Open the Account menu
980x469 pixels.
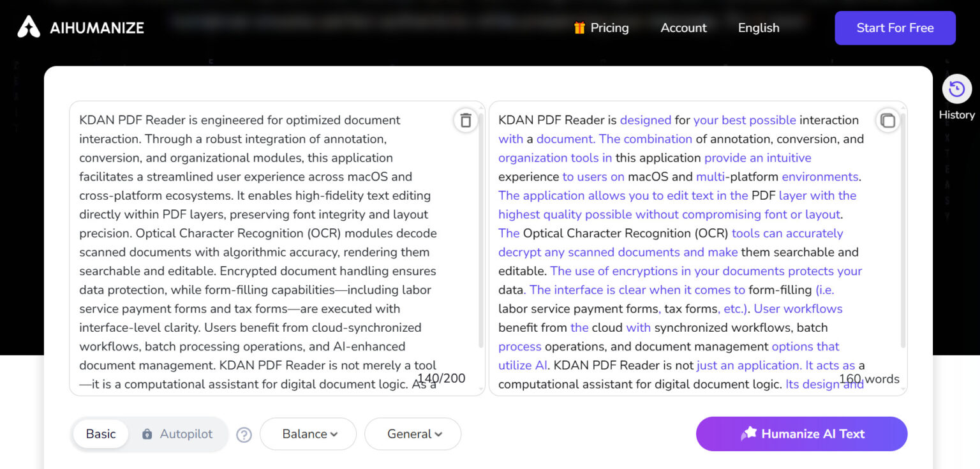pos(683,28)
